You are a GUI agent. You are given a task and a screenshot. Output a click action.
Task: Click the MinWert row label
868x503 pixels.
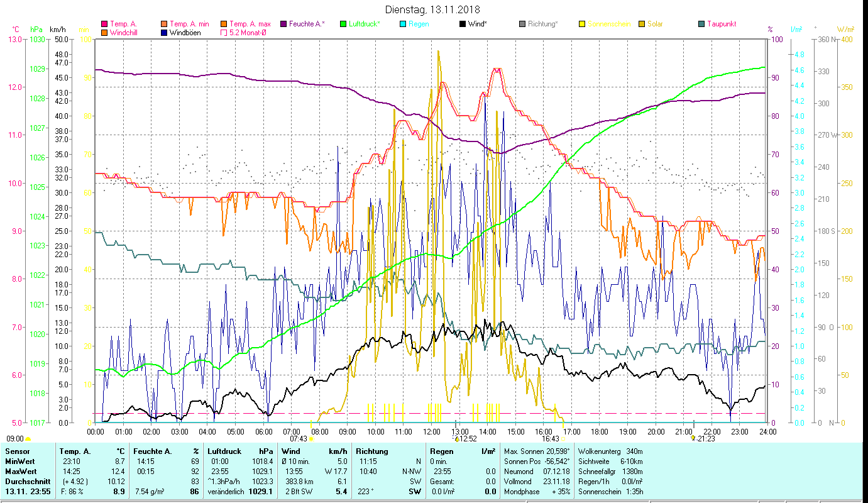[x=20, y=462]
